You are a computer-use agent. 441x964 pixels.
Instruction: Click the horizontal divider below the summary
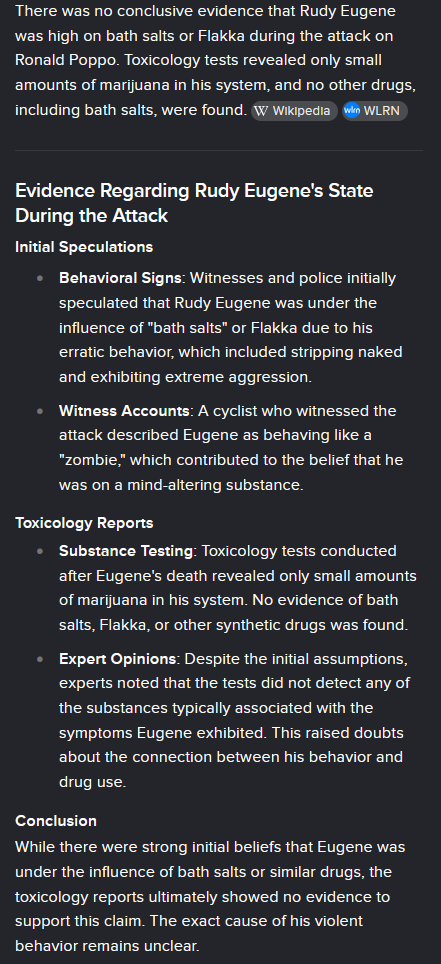(x=219, y=150)
